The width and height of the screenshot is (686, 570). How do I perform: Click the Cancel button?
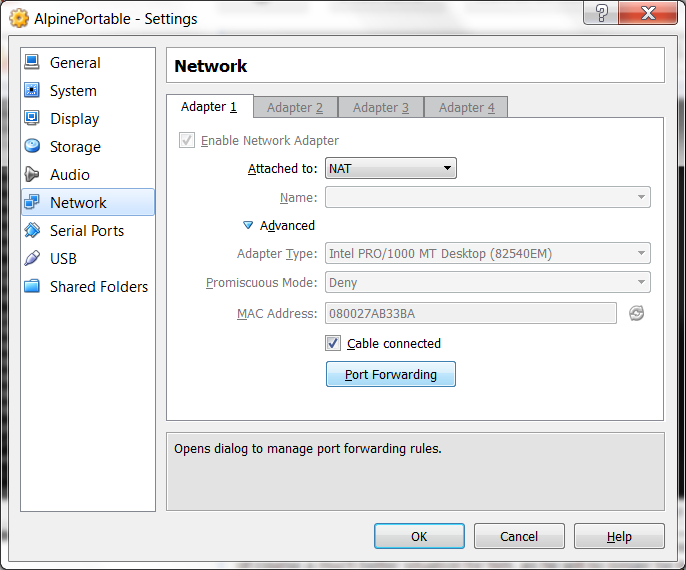coord(519,536)
